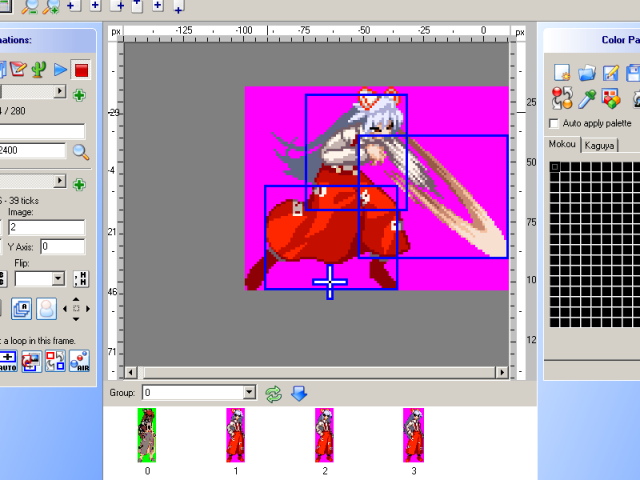The height and width of the screenshot is (480, 640).
Task: Enable the Auto apply palette checkbox
Action: 555,123
